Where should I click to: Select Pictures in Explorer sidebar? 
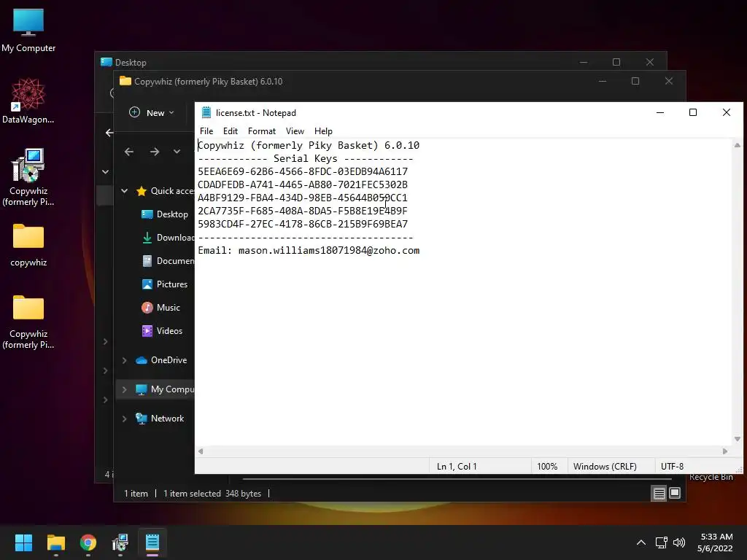click(165, 284)
